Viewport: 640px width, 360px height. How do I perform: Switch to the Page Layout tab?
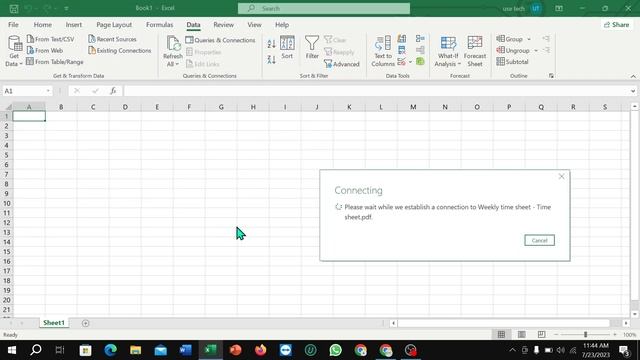(x=114, y=25)
